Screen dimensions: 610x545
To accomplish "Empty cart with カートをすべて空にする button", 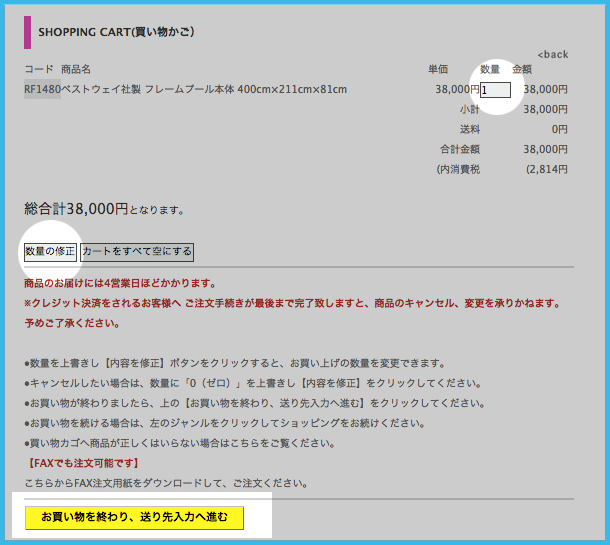I will [137, 252].
